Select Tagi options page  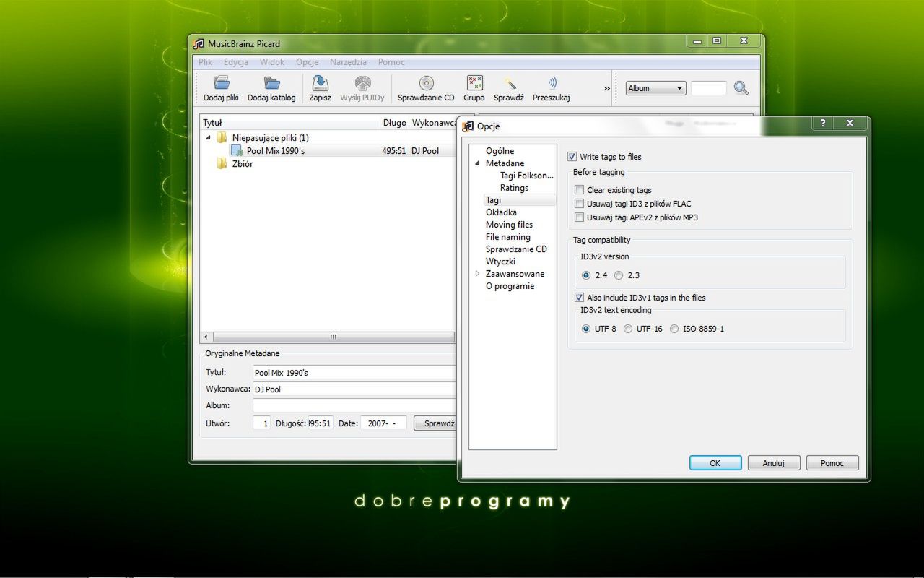point(493,200)
